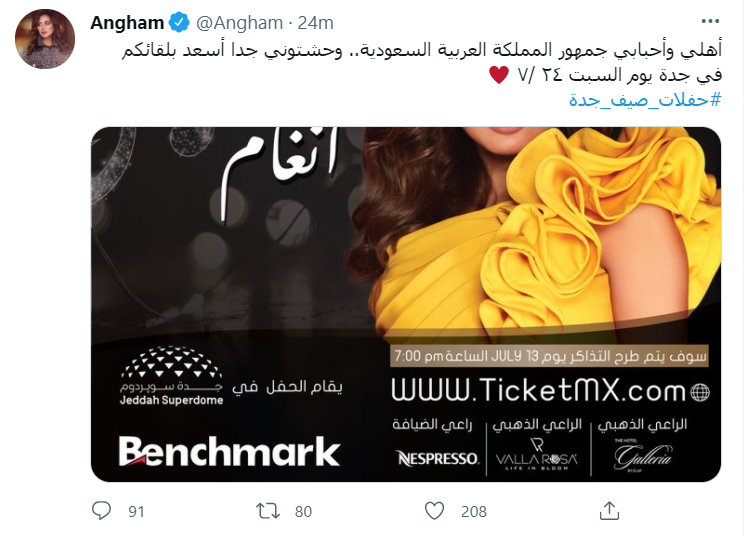This screenshot has height=536, width=755.
Task: Open the Arabic hashtag link
Action: [645, 100]
